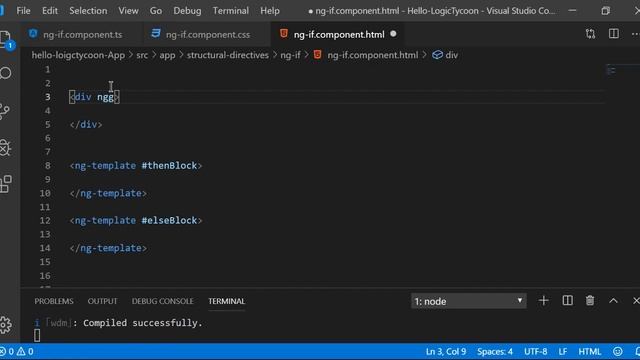Open the Source Control view
The width and height of the screenshot is (640, 360).
click(x=4, y=111)
